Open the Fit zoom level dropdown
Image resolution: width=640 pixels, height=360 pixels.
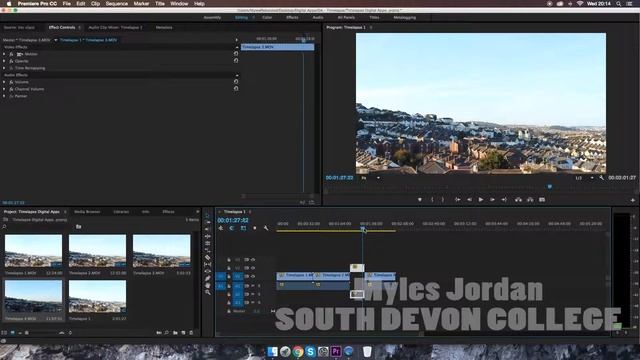coord(371,178)
